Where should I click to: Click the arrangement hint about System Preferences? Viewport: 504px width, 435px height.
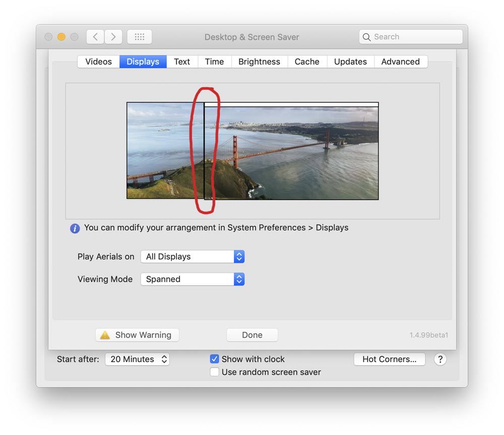[x=216, y=228]
